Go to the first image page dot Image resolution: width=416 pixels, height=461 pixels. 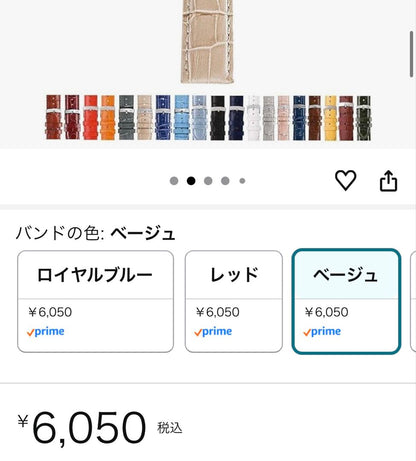click(174, 181)
